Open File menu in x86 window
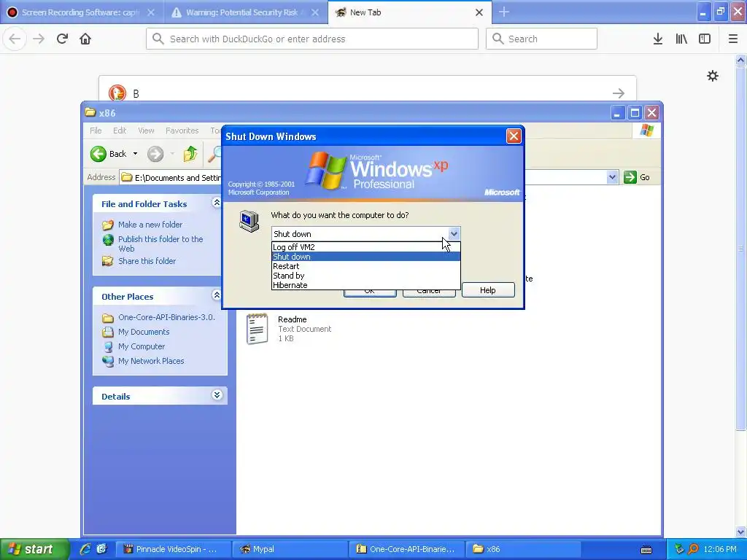 point(96,131)
